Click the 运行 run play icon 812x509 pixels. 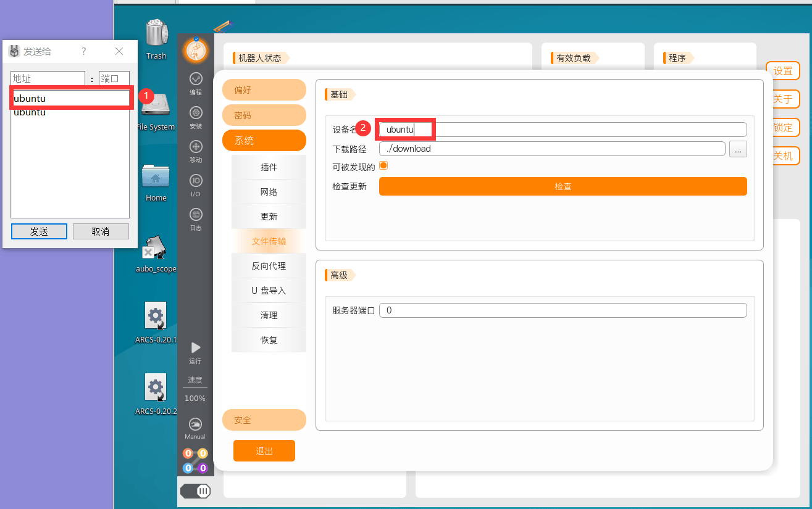pos(196,352)
